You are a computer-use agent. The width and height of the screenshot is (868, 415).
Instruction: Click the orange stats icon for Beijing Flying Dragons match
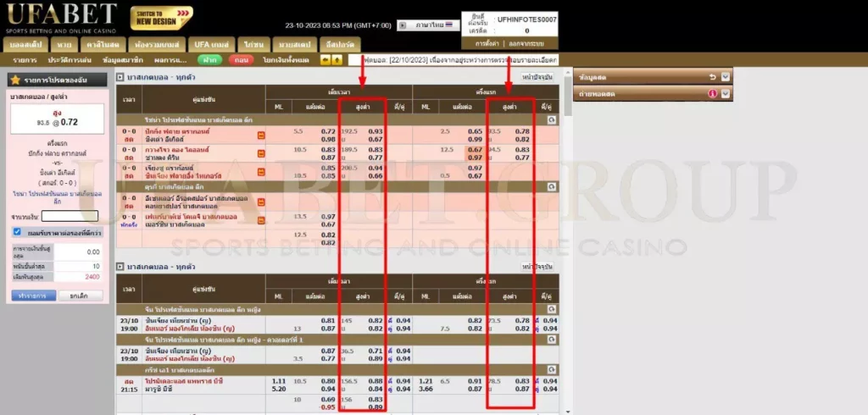pos(262,134)
